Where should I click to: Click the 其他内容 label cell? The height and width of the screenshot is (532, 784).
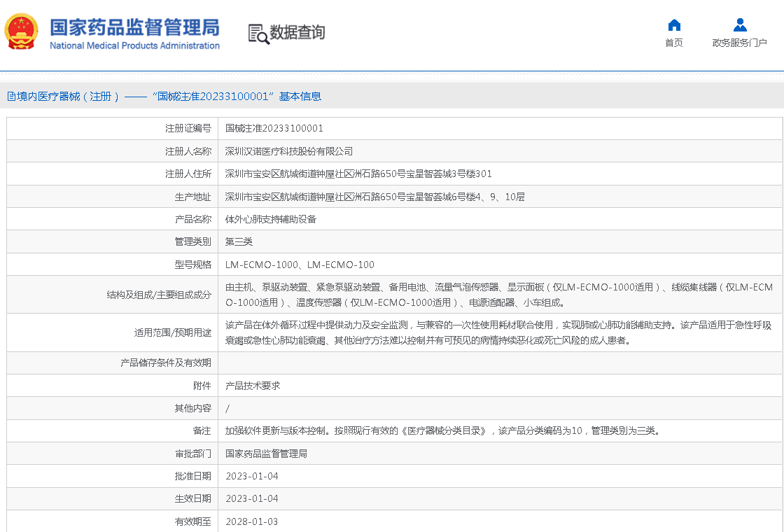(x=113, y=408)
